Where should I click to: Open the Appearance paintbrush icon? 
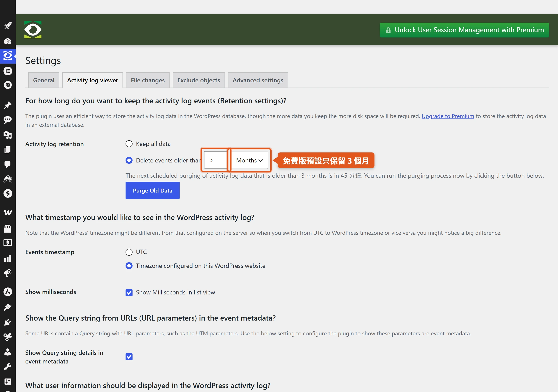pyautogui.click(x=8, y=307)
